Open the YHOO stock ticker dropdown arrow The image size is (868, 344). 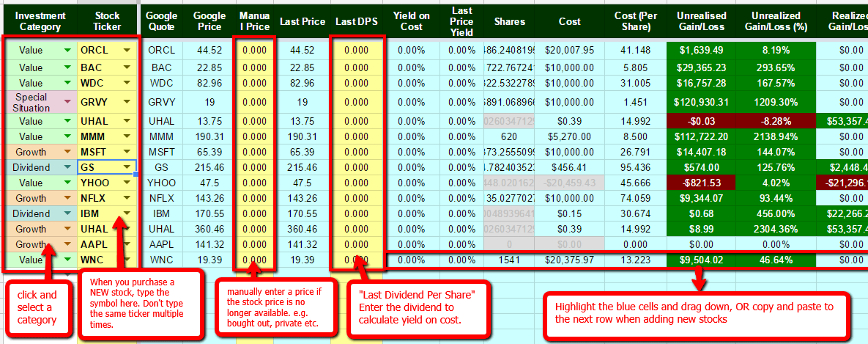point(127,183)
